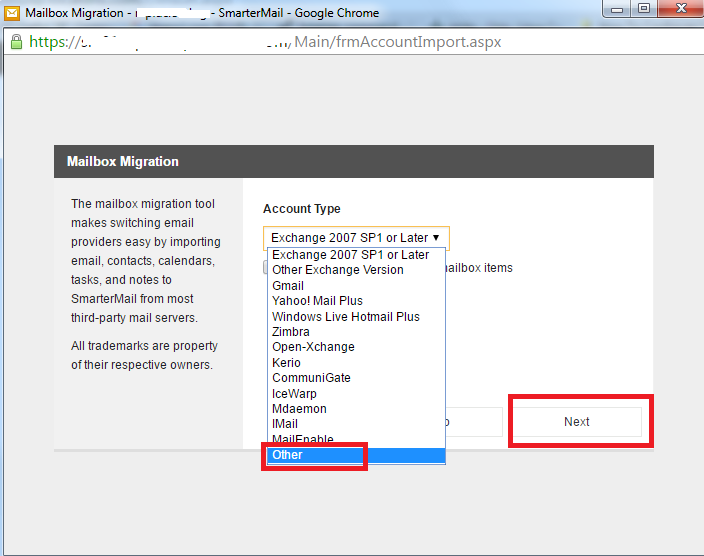This screenshot has height=556, width=704.
Task: Select the highlighted 'Other' option
Action: click(356, 455)
